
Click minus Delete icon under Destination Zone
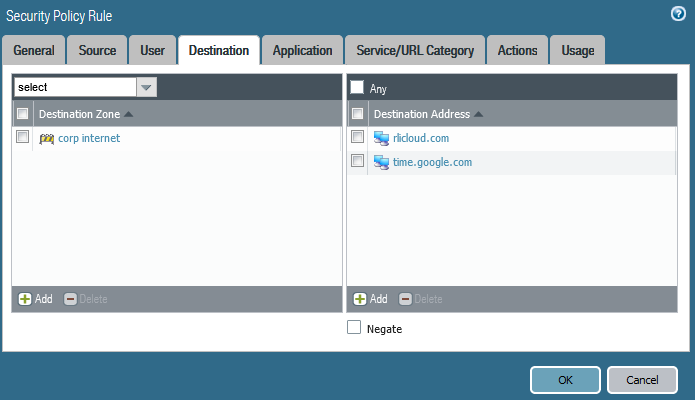(x=70, y=299)
